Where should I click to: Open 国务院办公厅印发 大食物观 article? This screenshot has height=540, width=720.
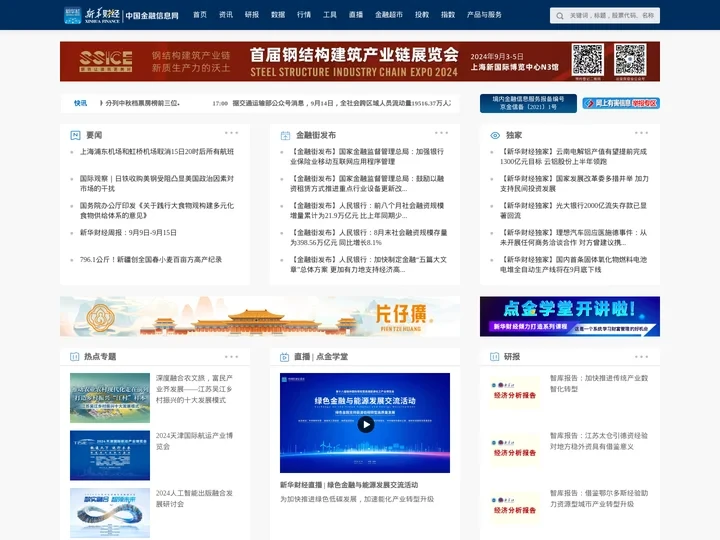coord(157,210)
